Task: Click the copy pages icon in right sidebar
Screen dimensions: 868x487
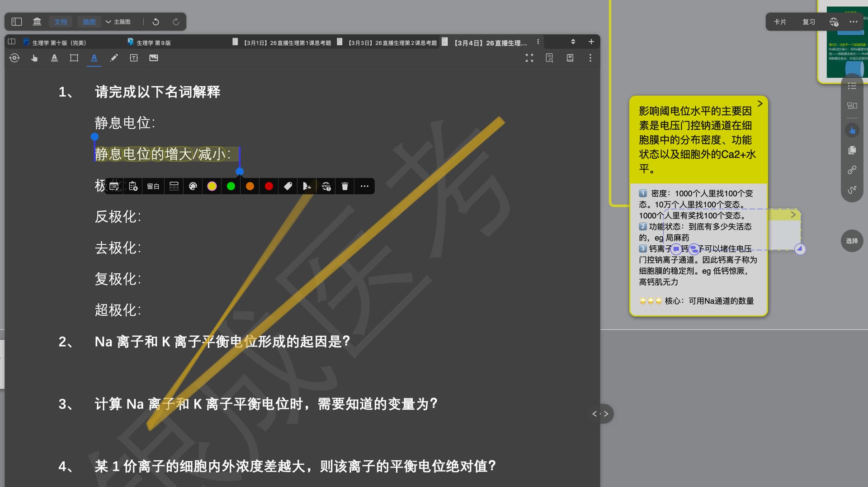Action: tap(852, 150)
